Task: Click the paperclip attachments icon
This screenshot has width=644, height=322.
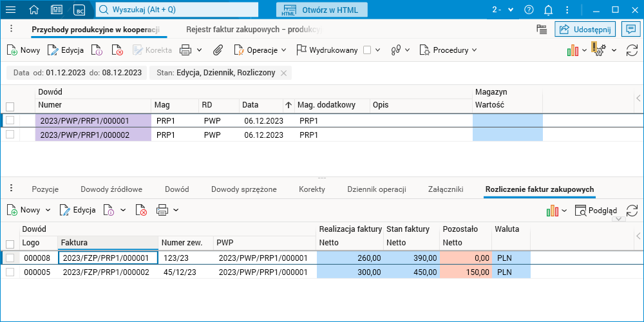Action: [218, 50]
